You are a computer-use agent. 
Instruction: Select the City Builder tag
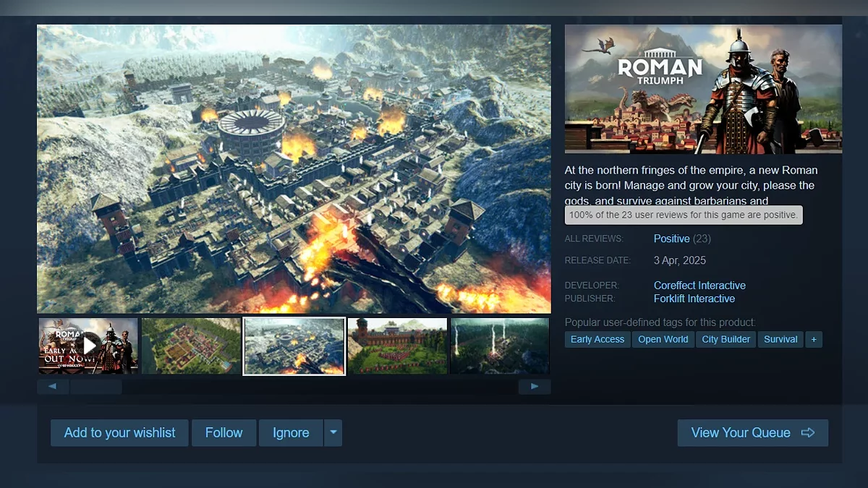[726, 339]
